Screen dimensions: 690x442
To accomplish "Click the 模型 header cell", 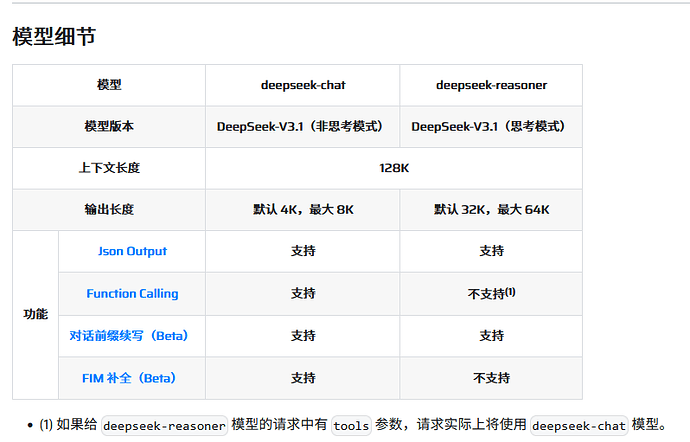I will coord(109,85).
